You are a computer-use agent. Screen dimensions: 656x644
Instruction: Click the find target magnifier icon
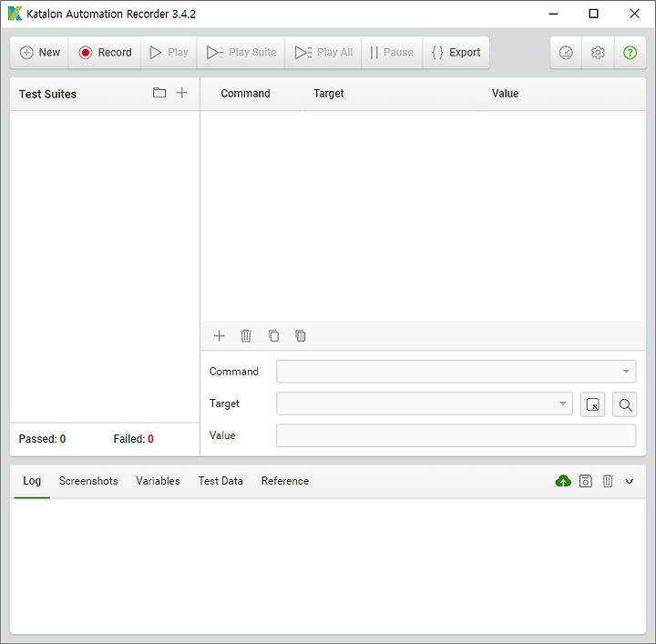pyautogui.click(x=625, y=404)
